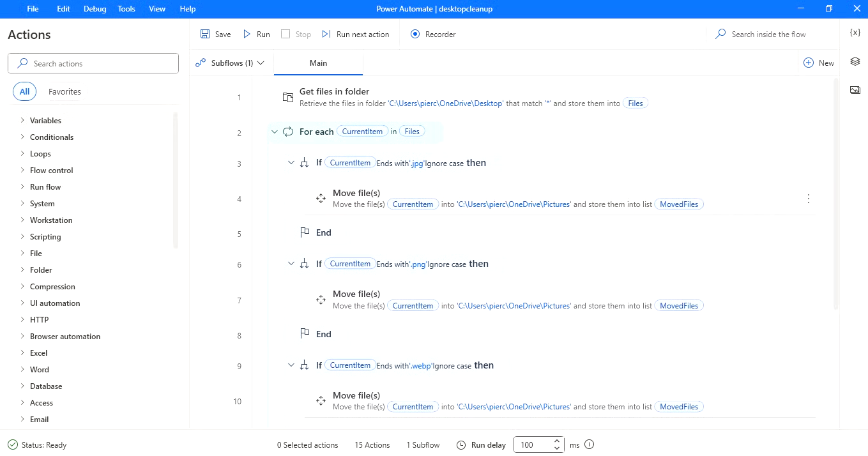Click '0 Selected actions' in status bar

point(307,445)
